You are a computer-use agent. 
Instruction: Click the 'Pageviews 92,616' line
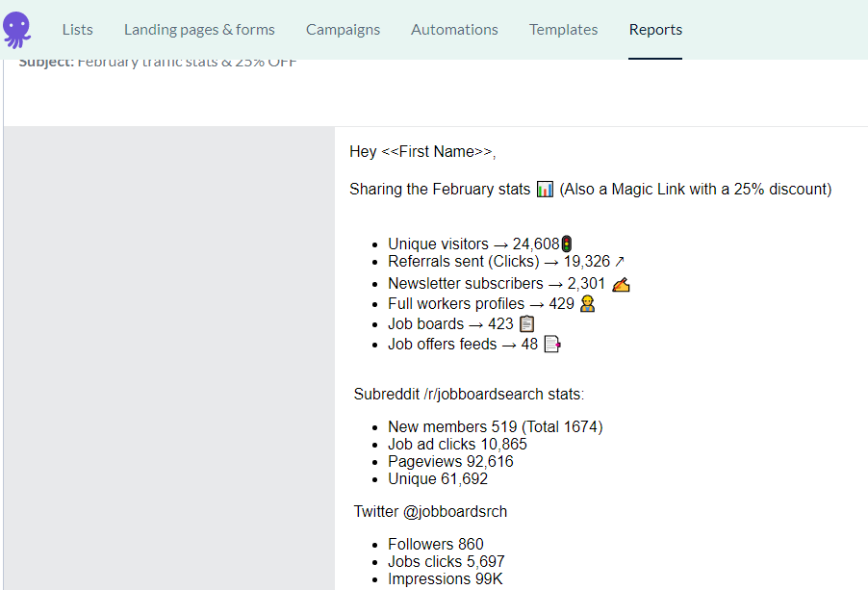[x=450, y=462]
